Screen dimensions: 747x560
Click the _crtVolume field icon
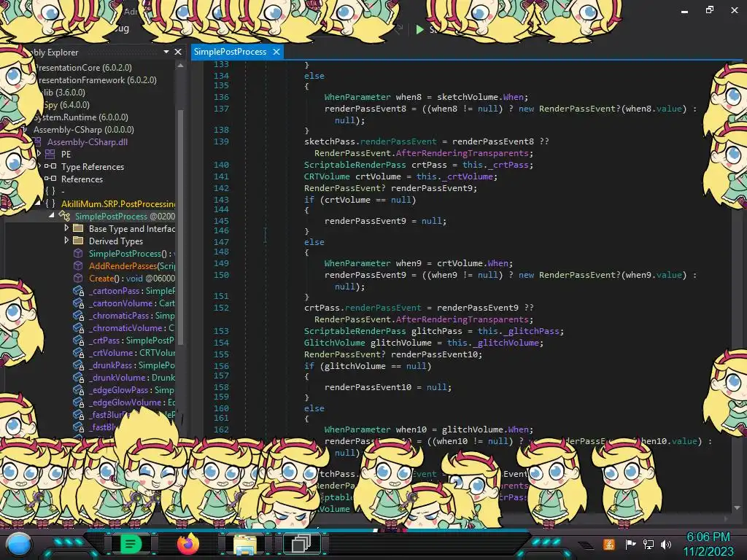coord(79,353)
